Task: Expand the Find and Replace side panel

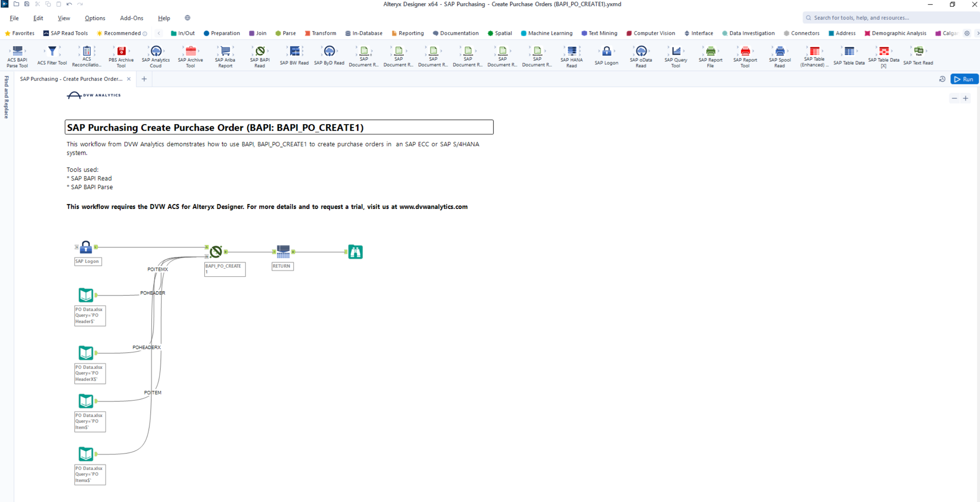Action: coord(6,97)
